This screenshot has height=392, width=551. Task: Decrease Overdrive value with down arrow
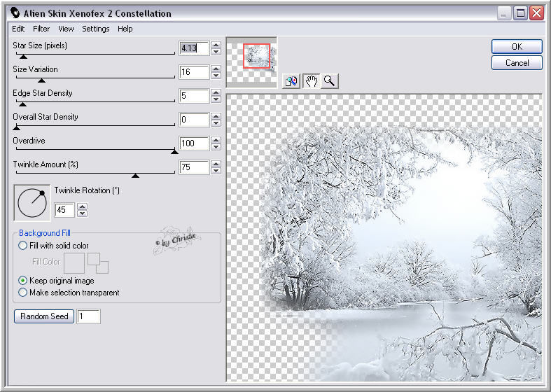coord(216,147)
